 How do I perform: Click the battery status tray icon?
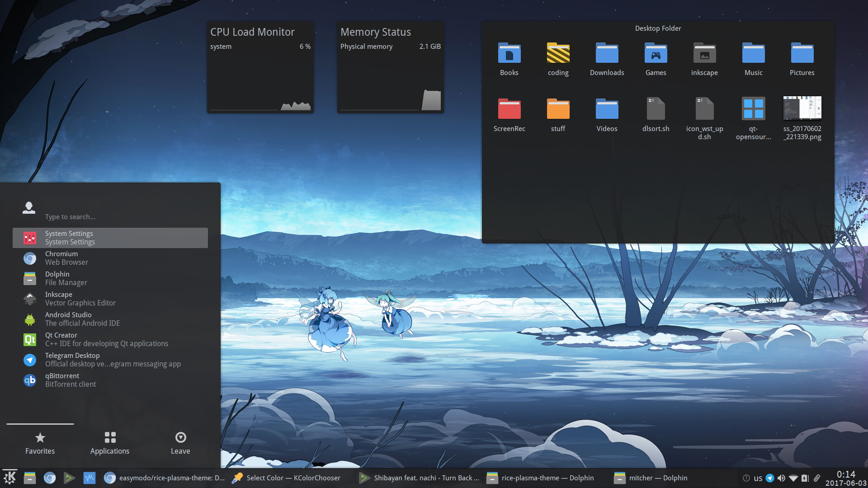pos(805,478)
